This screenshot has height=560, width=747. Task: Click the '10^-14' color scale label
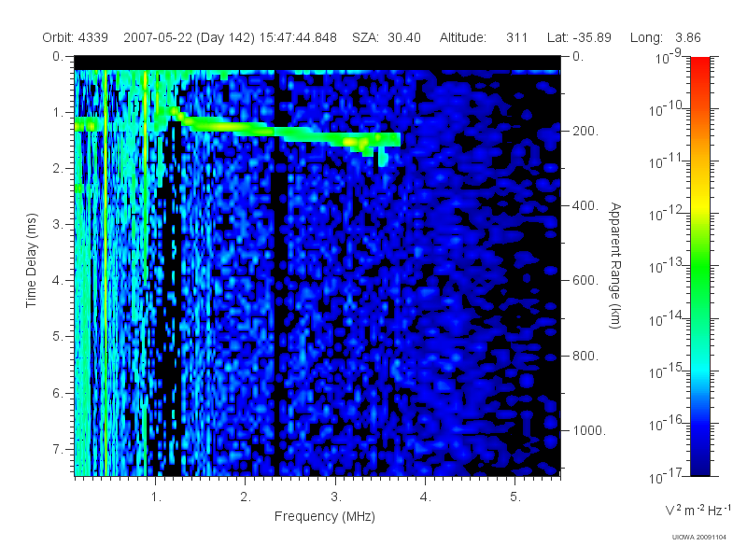[x=668, y=318]
